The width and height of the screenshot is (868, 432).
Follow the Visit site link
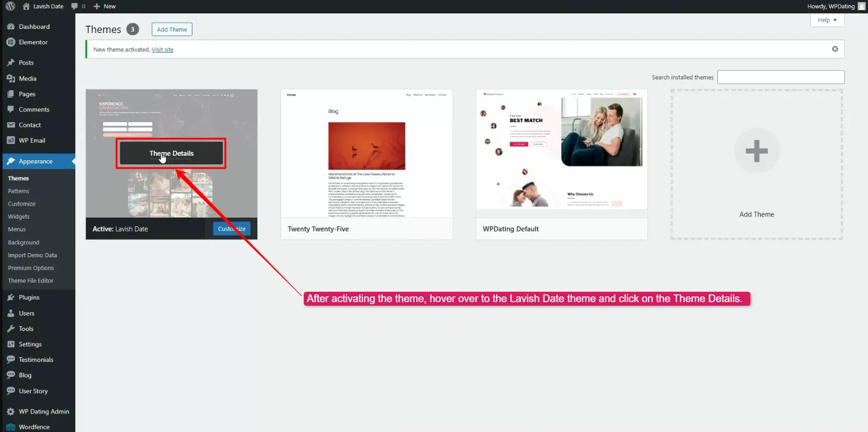point(162,49)
